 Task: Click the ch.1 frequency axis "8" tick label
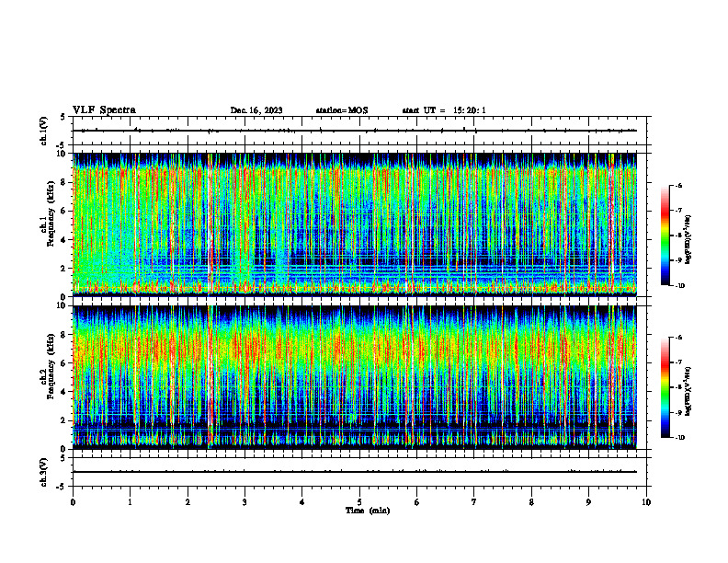click(x=63, y=182)
